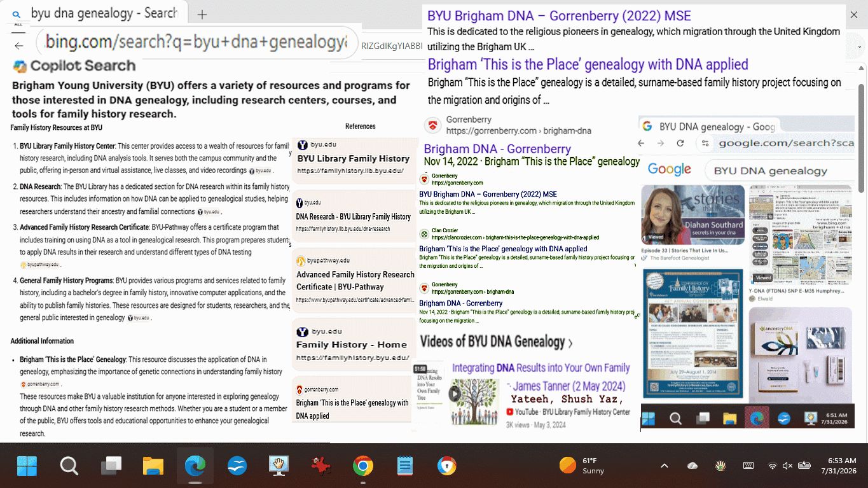The width and height of the screenshot is (868, 488).
Task: Click the 'BYU Library Family History Center' item title
Action: [67, 146]
